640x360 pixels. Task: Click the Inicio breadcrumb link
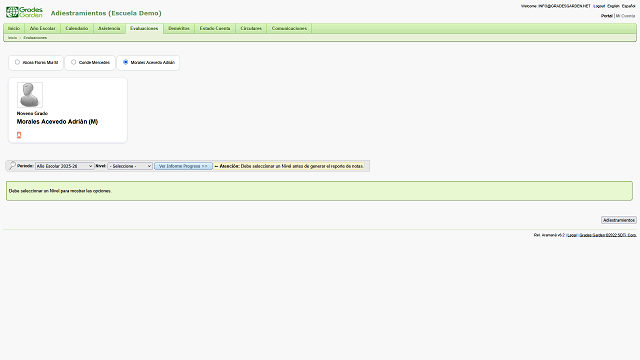point(13,38)
